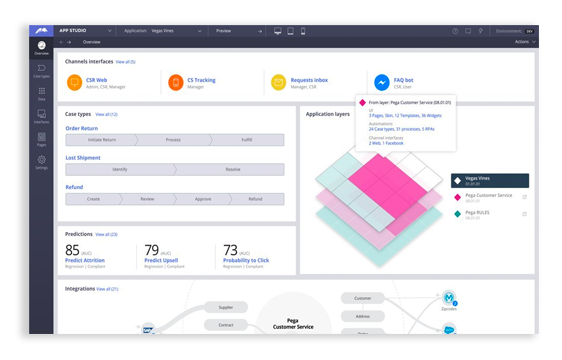The height and width of the screenshot is (360, 562).
Task: Click the Pega logo icon
Action: pyautogui.click(x=41, y=31)
